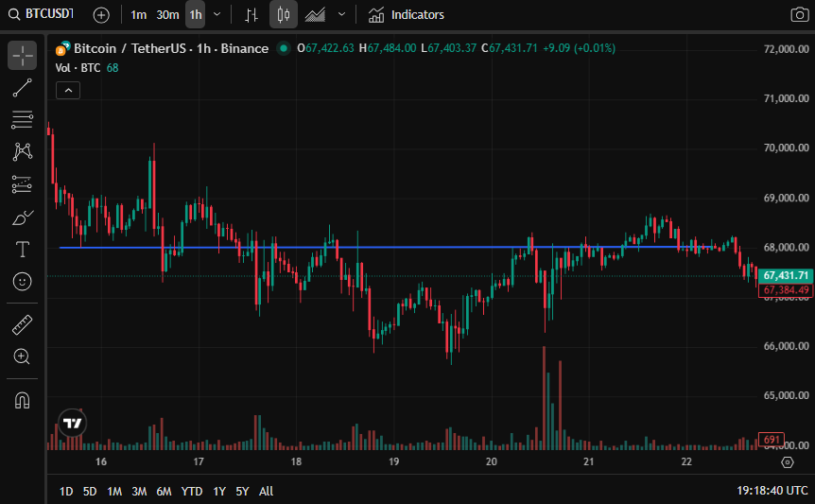Click the current price label 67,431.71

tap(786, 275)
